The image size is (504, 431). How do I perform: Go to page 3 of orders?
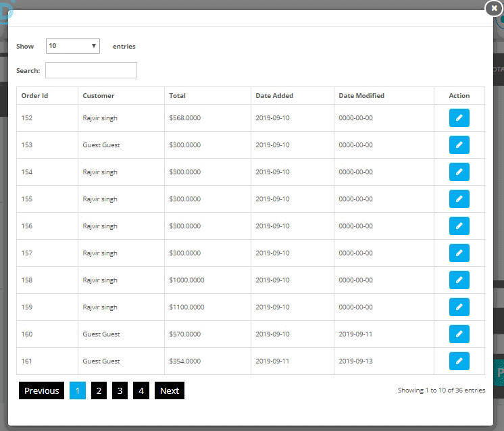120,390
